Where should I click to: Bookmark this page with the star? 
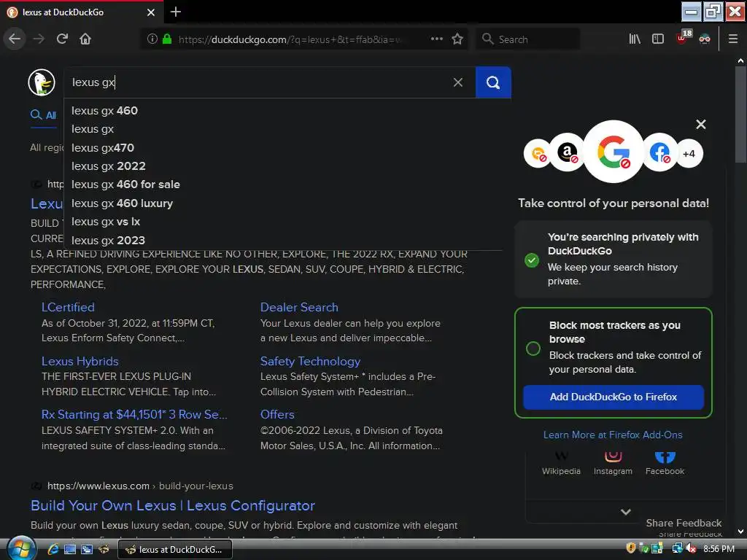(x=457, y=39)
